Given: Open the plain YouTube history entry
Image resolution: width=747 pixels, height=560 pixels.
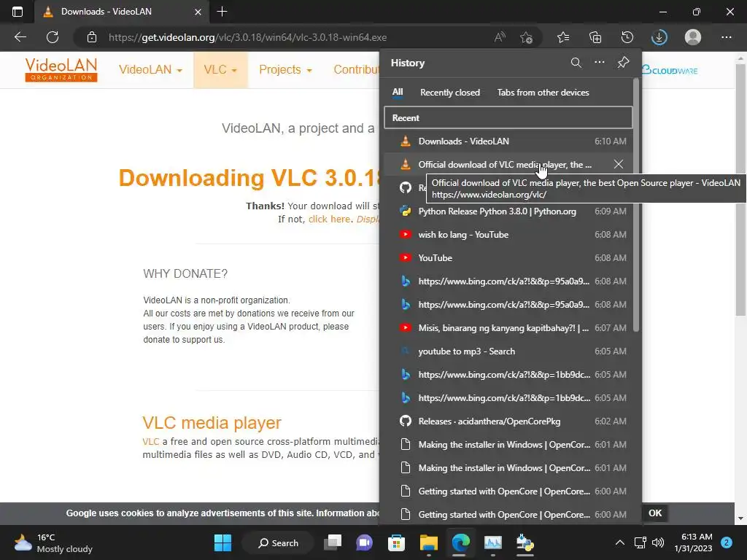Looking at the screenshot, I should click(508, 257).
